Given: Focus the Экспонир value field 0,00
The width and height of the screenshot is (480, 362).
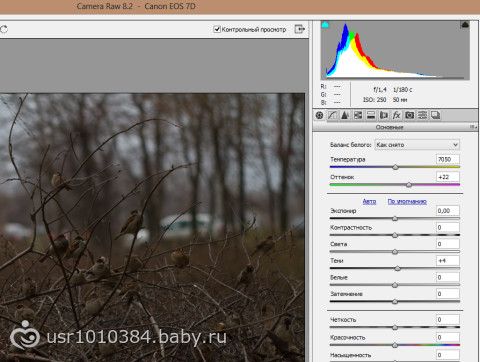Looking at the screenshot, I should (448, 211).
